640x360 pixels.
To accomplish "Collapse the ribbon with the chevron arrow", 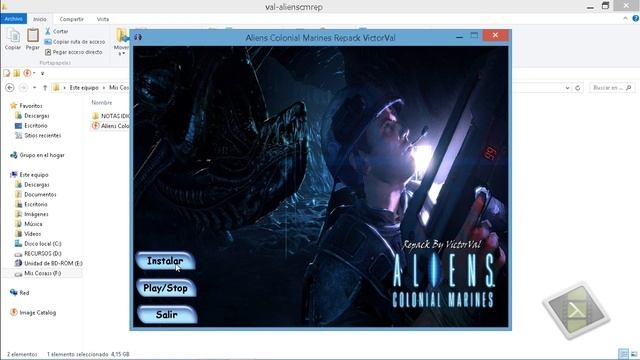I will click(626, 18).
